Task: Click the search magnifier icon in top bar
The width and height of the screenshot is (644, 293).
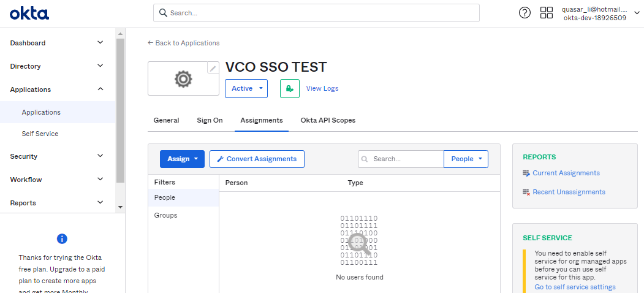Action: click(x=163, y=13)
